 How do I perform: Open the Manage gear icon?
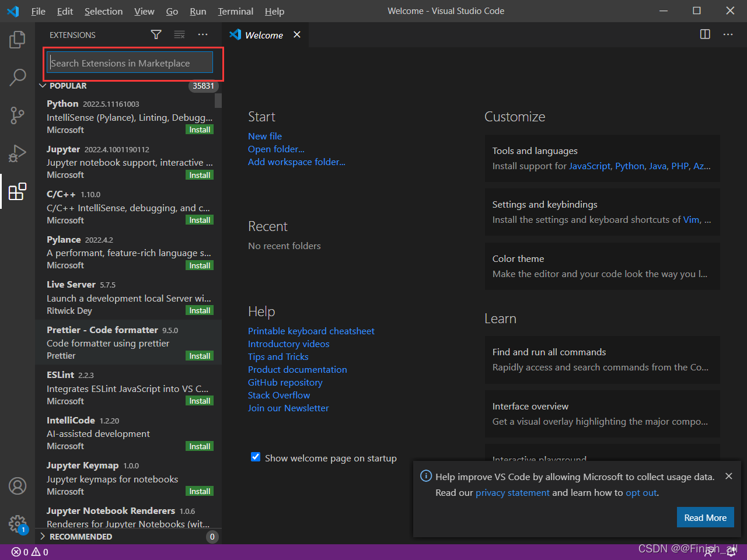(x=18, y=523)
